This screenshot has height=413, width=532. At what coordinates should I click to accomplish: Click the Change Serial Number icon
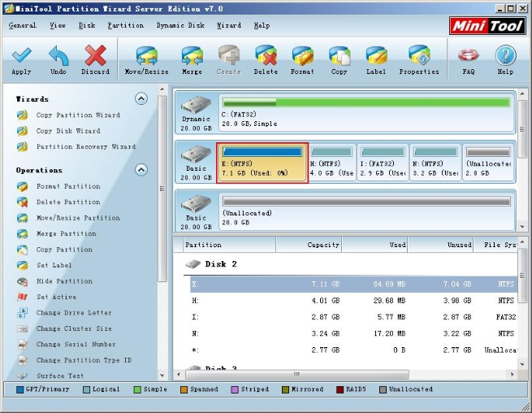[23, 345]
